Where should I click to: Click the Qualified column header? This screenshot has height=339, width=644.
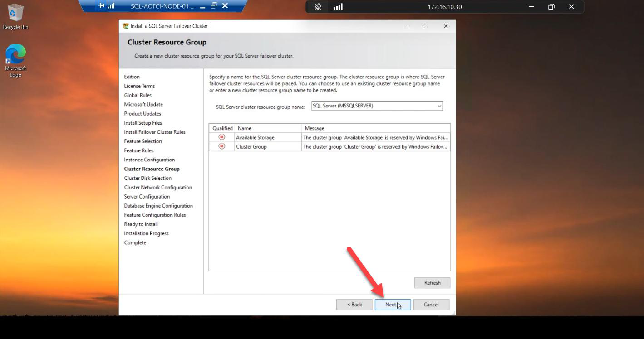coord(222,128)
